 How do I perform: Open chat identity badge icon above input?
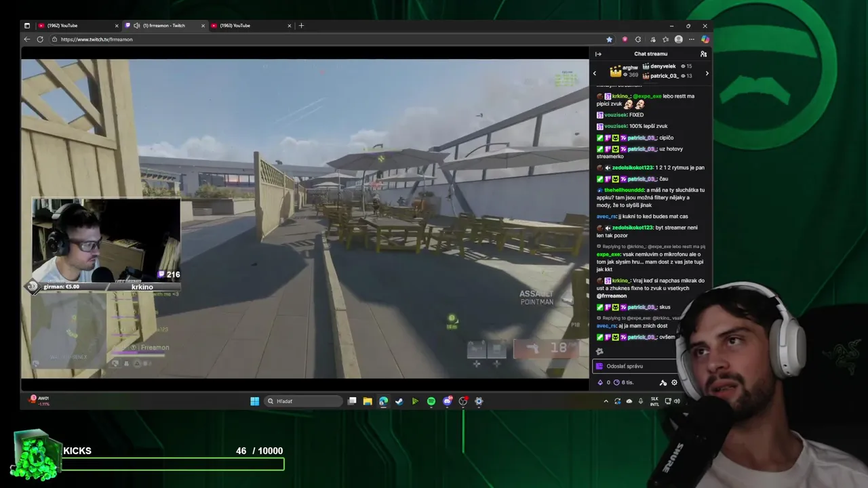coord(599,351)
